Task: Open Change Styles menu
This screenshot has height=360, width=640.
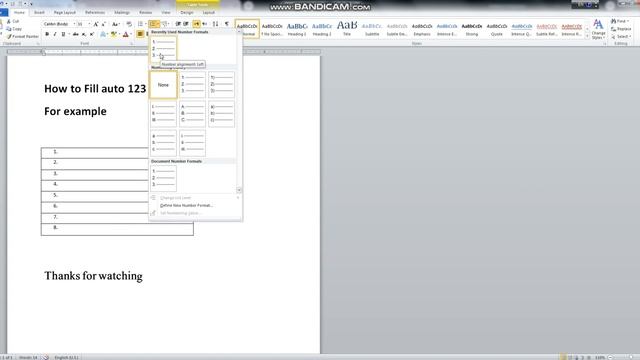Action: [598, 29]
